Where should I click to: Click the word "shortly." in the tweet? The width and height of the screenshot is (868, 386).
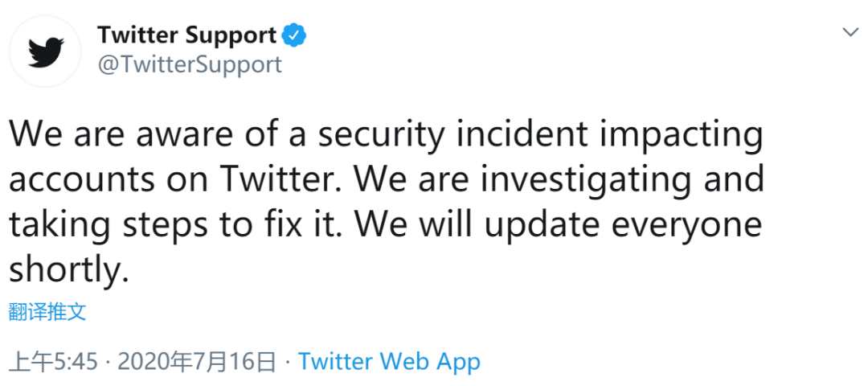point(68,271)
